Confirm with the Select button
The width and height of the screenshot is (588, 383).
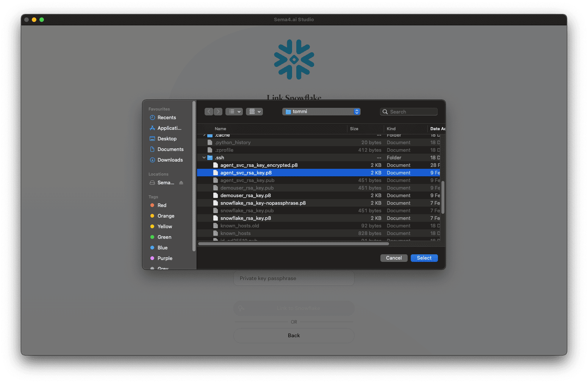pyautogui.click(x=424, y=258)
